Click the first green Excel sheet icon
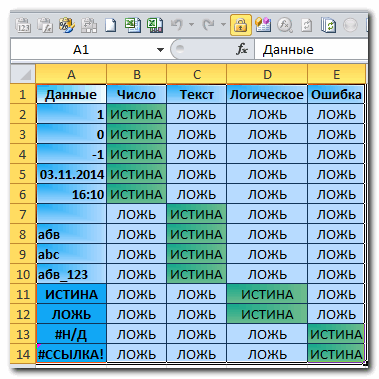 133,25
